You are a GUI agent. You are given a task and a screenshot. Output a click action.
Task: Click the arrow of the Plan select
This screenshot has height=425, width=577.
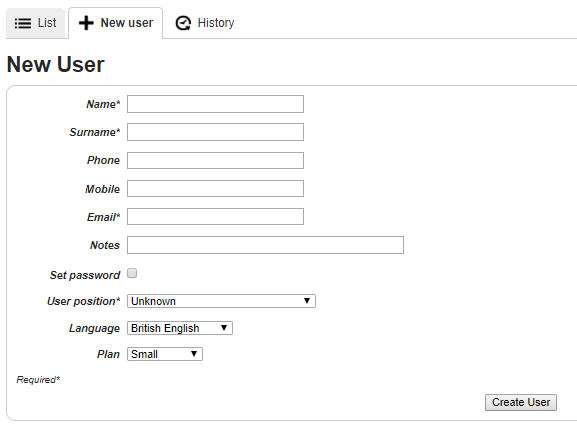pos(194,354)
